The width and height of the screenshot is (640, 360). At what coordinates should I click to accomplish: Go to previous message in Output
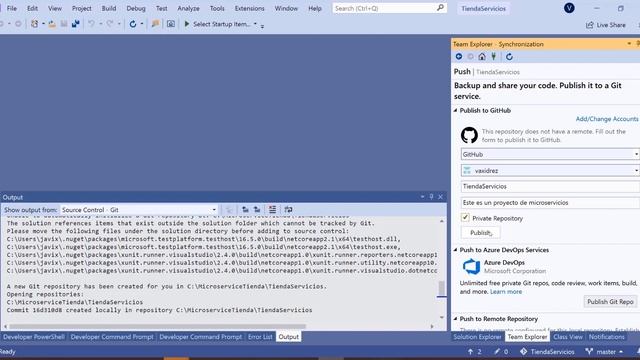click(245, 209)
